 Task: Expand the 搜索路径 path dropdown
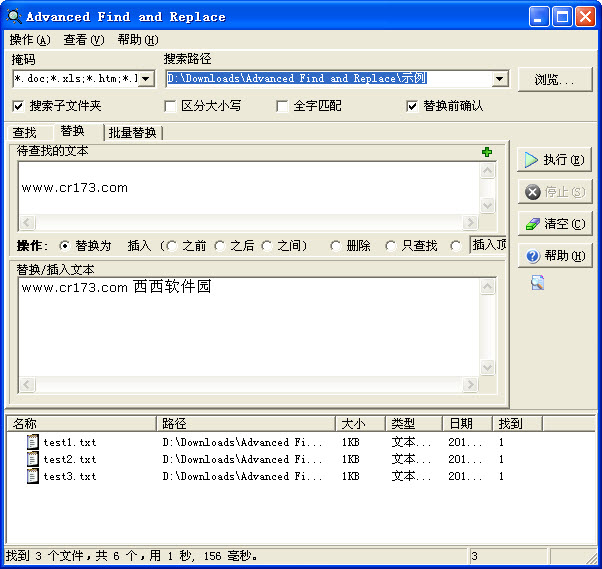click(x=499, y=79)
